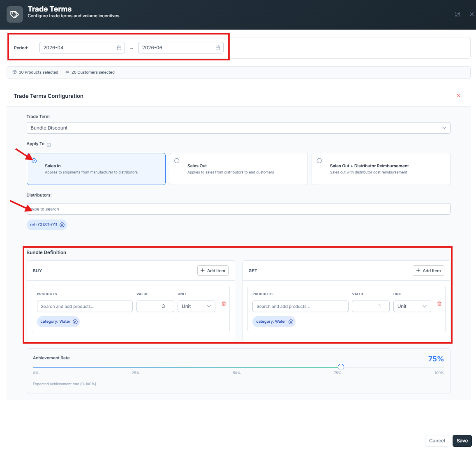Click the Apply To info icon
This screenshot has height=451, width=476.
click(49, 145)
